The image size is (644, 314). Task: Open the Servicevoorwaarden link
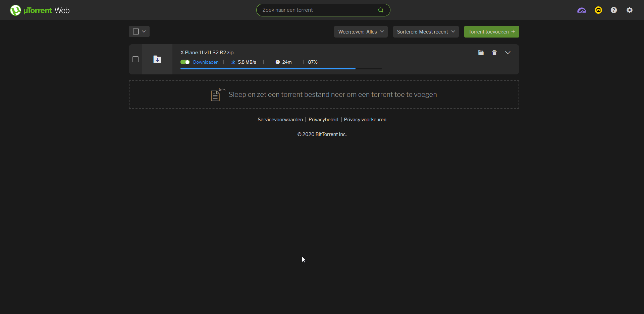[280, 120]
